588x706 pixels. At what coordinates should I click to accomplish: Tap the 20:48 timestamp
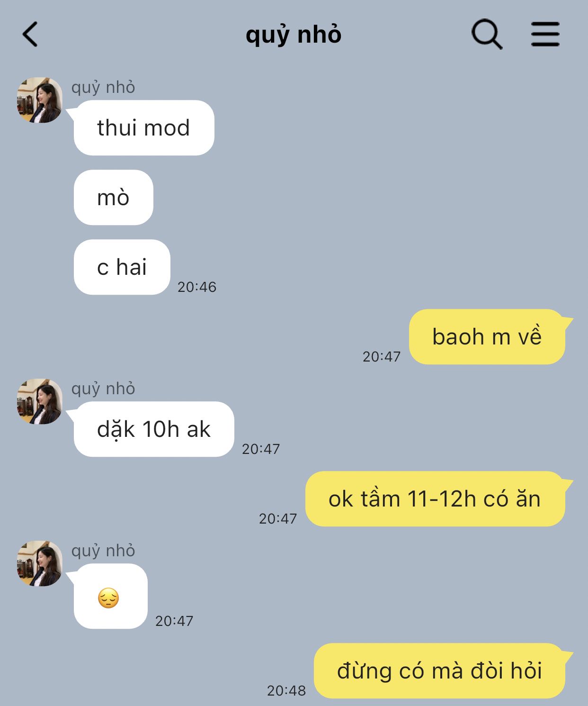click(x=286, y=690)
